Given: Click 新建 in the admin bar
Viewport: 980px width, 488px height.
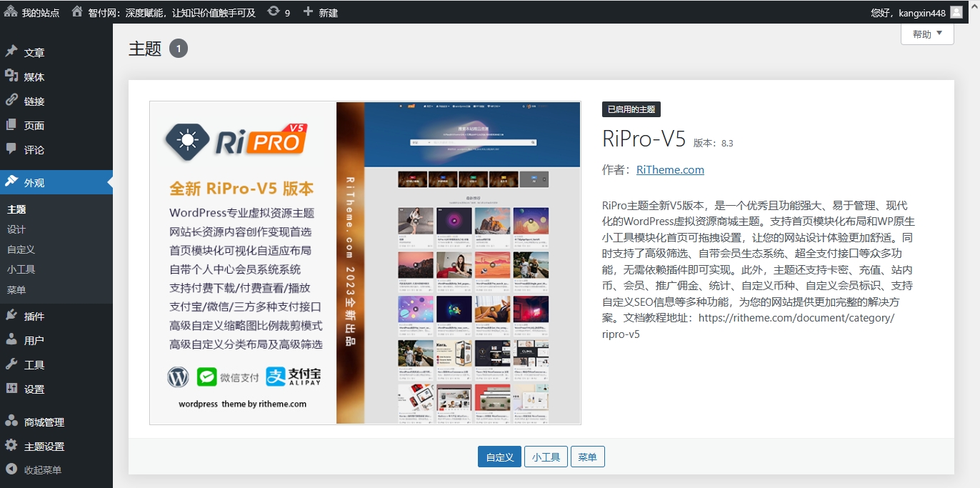Looking at the screenshot, I should pos(328,12).
